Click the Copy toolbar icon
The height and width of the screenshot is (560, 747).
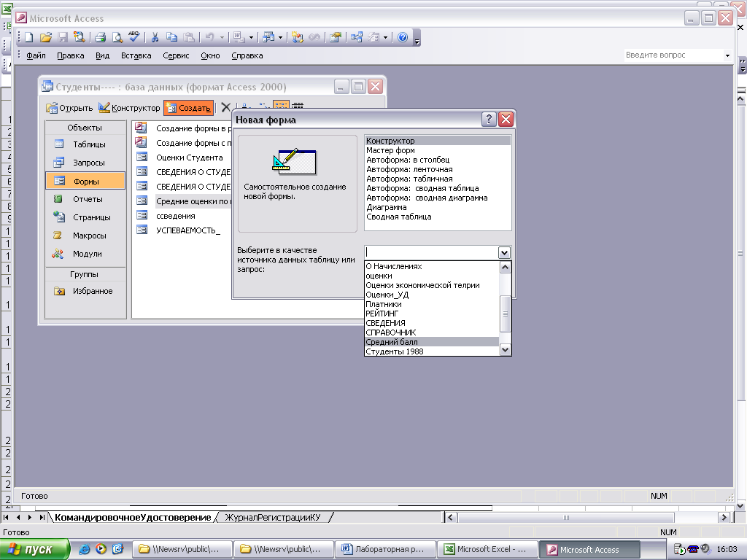(171, 37)
